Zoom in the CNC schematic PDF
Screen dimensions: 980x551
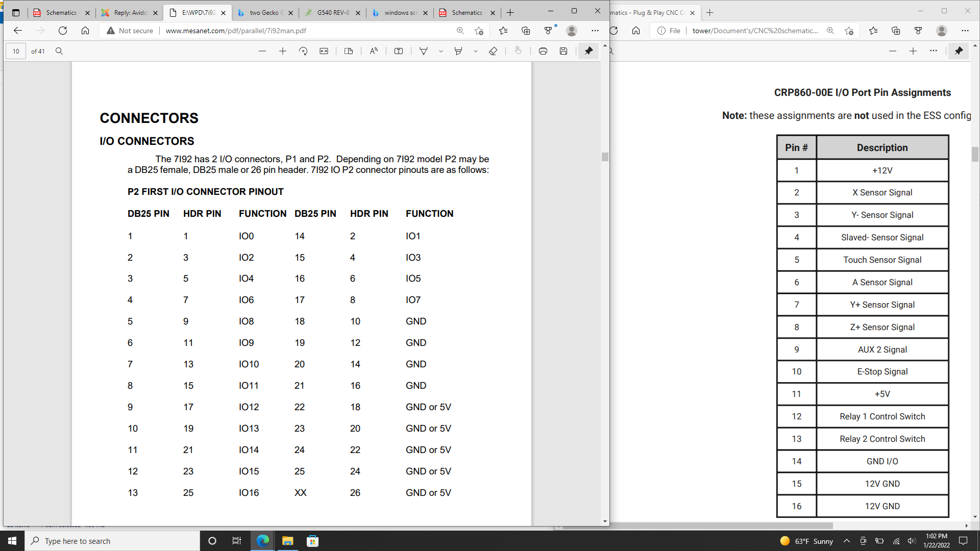click(913, 51)
